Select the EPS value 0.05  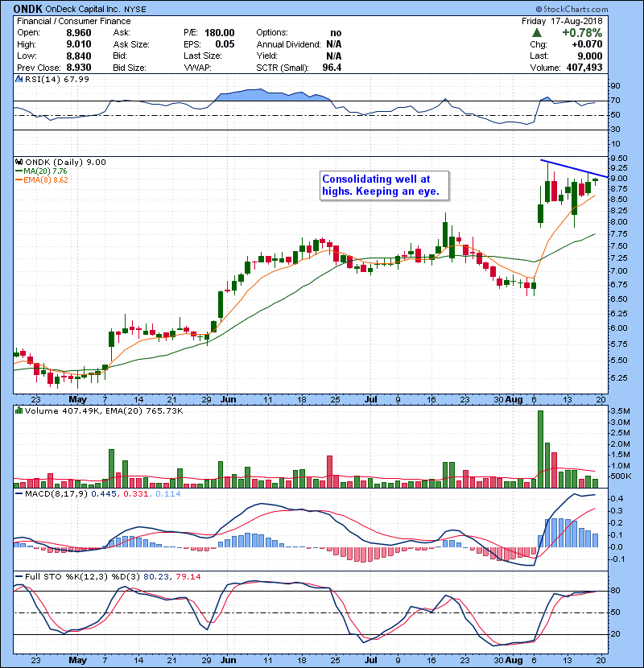click(225, 44)
